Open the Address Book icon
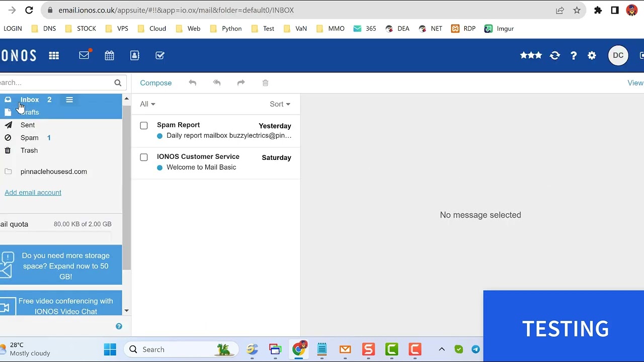644x362 pixels. click(134, 55)
